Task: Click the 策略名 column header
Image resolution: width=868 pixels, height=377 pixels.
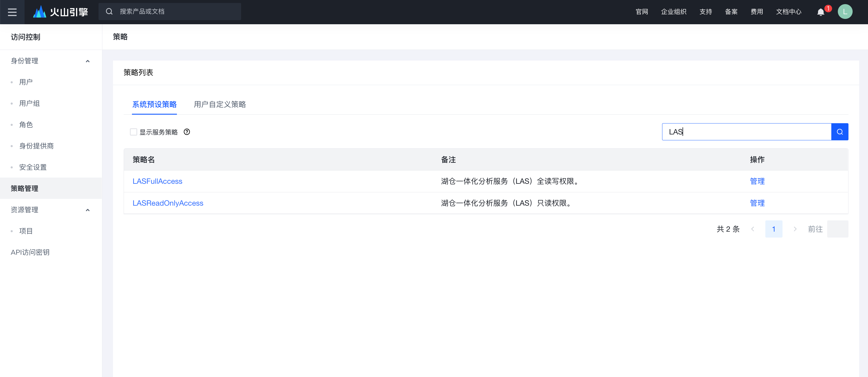Action: pyautogui.click(x=143, y=160)
